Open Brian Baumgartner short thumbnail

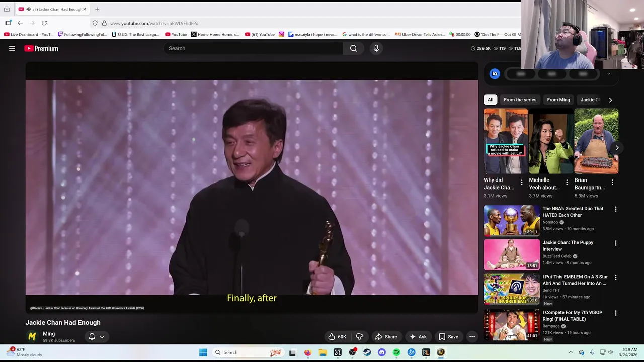(x=596, y=141)
